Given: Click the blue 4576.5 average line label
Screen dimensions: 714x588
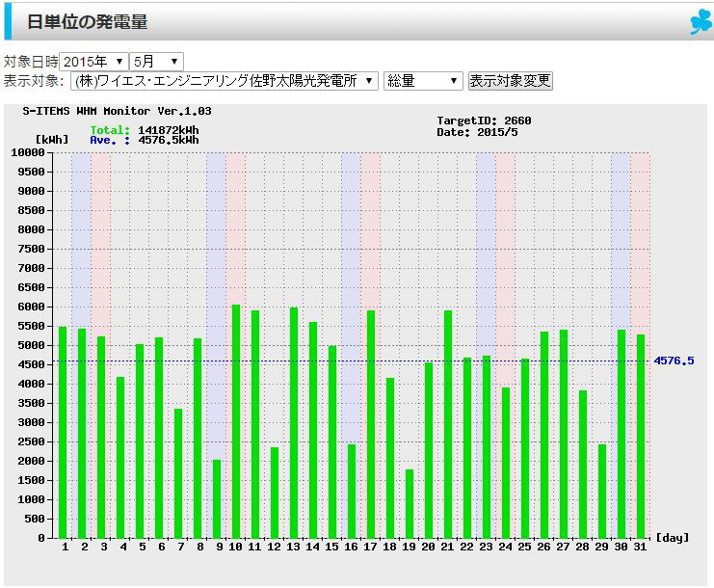Looking at the screenshot, I should coord(674,361).
